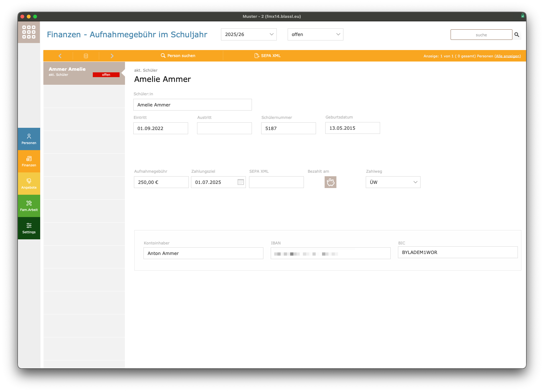Open Settings in the sidebar
Image resolution: width=544 pixels, height=392 pixels.
click(29, 228)
